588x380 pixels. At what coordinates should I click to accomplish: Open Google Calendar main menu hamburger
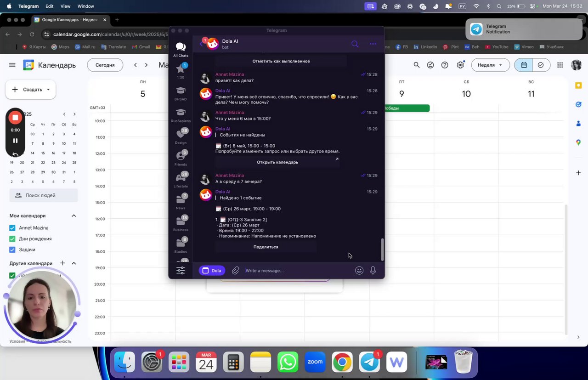(12, 65)
